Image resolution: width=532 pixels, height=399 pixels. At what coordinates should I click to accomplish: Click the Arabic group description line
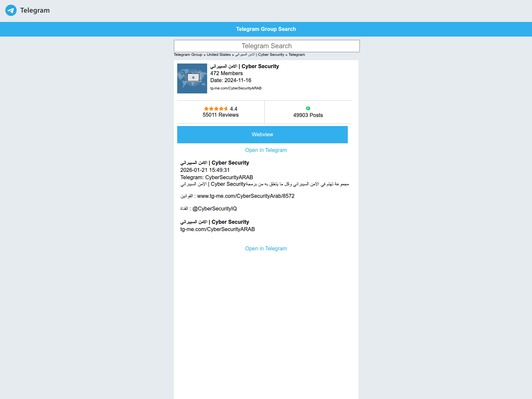point(265,184)
